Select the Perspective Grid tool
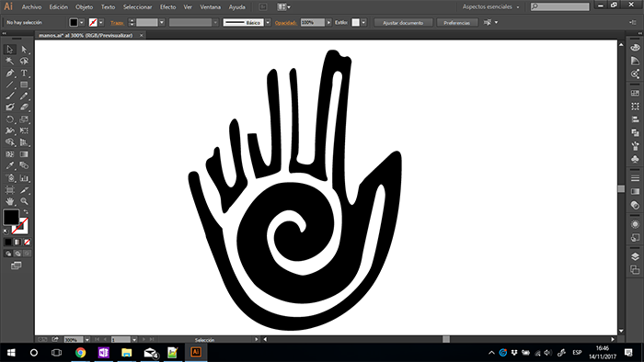Viewport: 644px width, 362px height. click(24, 142)
